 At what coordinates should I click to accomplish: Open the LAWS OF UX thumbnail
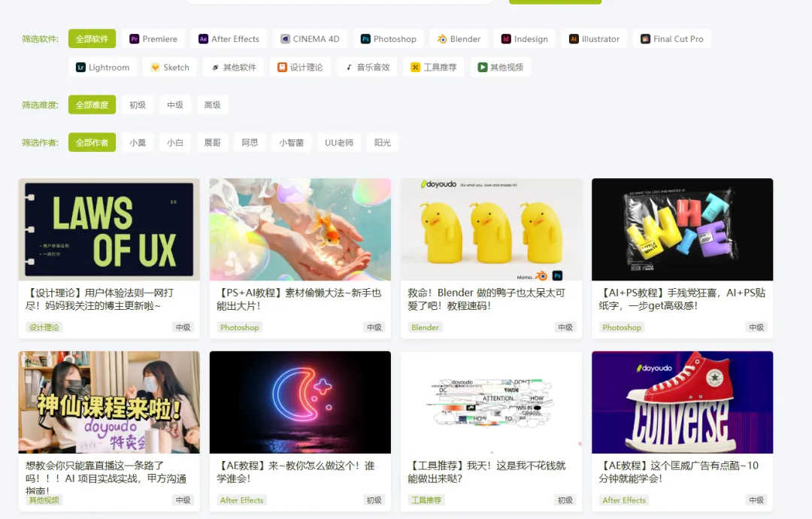[x=109, y=229]
